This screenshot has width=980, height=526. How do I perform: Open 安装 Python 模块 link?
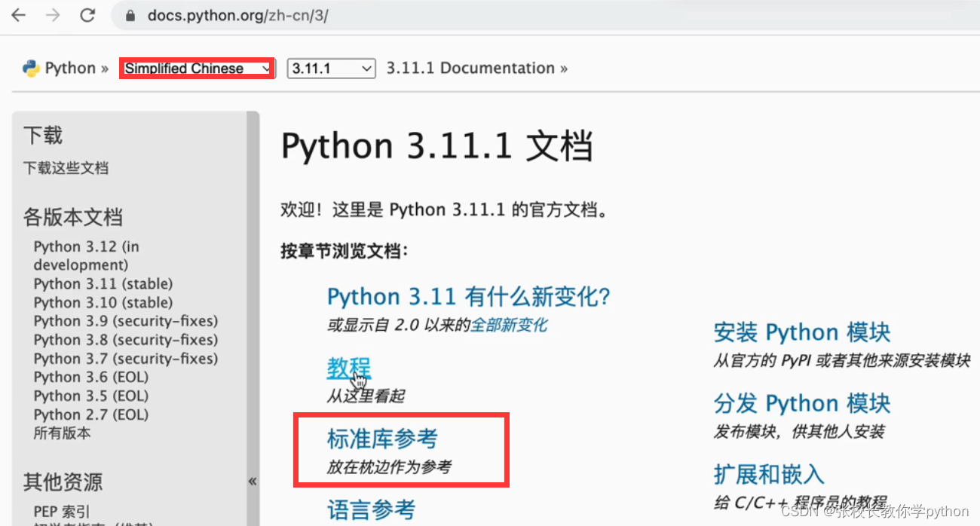click(x=802, y=332)
